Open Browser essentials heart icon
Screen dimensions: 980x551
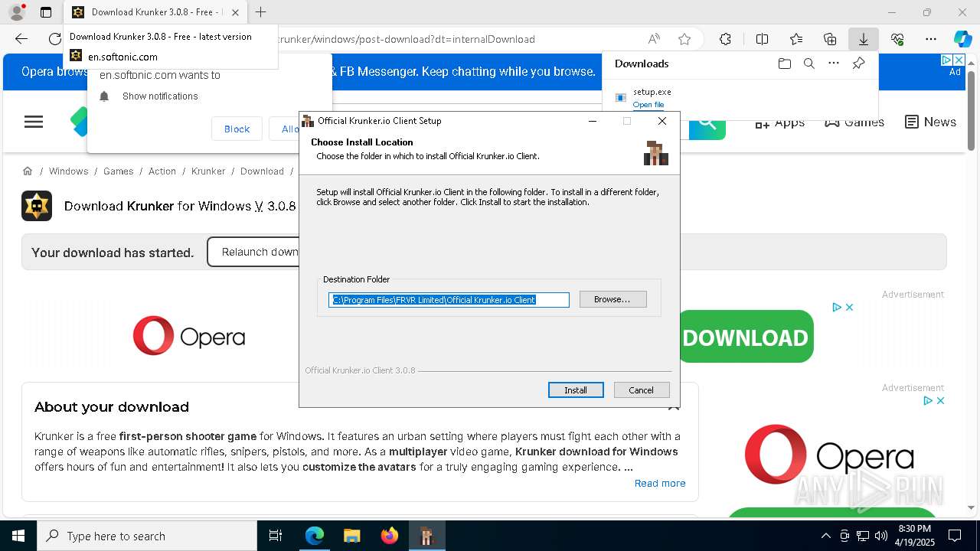[x=897, y=39]
